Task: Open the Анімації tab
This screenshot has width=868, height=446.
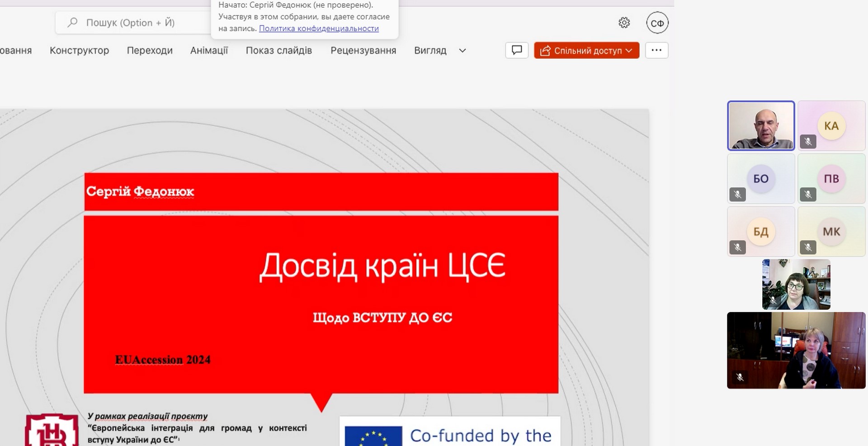Action: [209, 51]
